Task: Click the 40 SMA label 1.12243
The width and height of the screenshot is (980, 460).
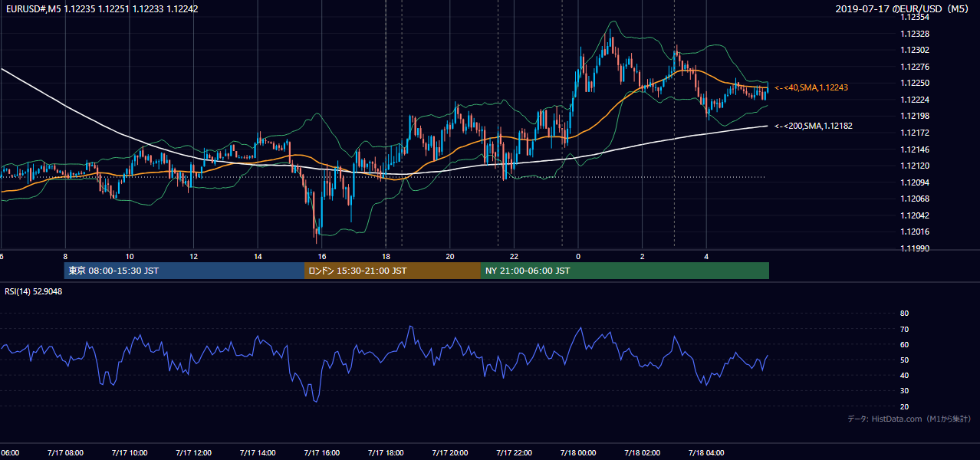Action: point(811,88)
